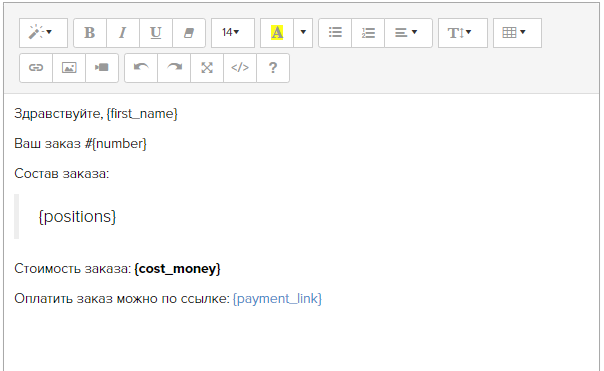The height and width of the screenshot is (371, 604).
Task: Click the greeting line with {first_name}
Action: coord(96,114)
